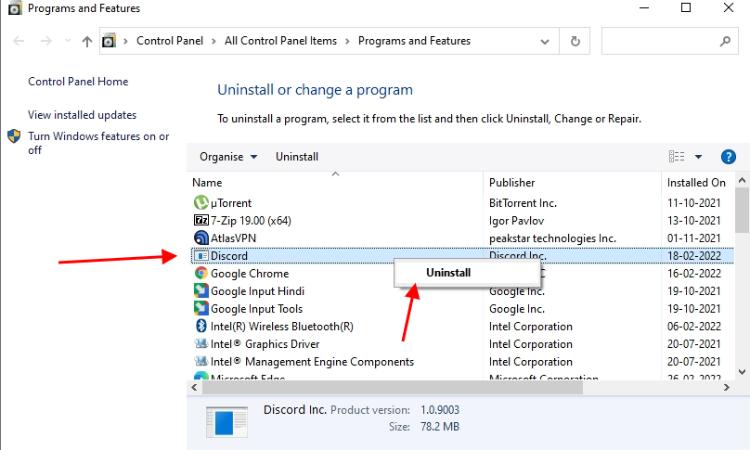This screenshot has height=450, width=750.
Task: Click the µTorrent program icon
Action: tap(201, 203)
